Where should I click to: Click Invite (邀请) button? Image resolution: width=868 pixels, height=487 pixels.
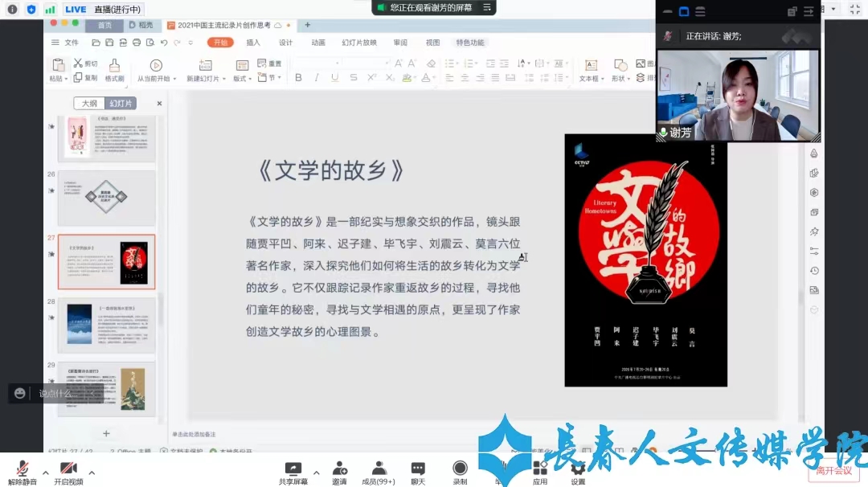click(339, 473)
